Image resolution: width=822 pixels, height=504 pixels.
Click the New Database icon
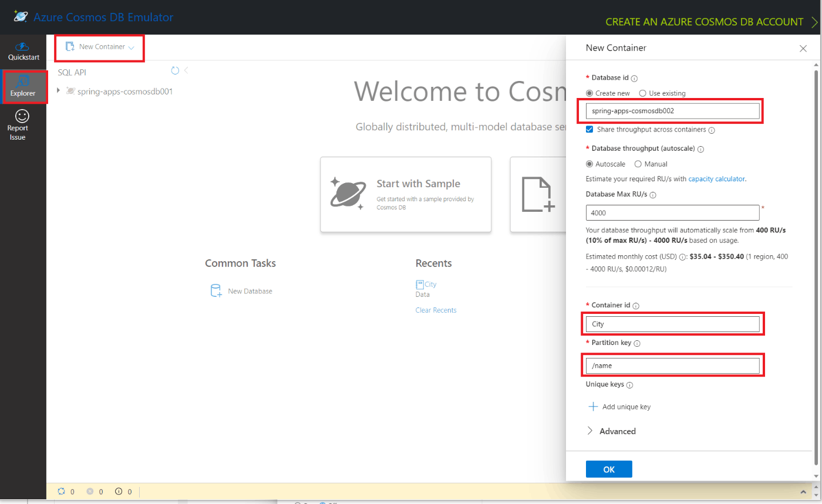coord(216,291)
